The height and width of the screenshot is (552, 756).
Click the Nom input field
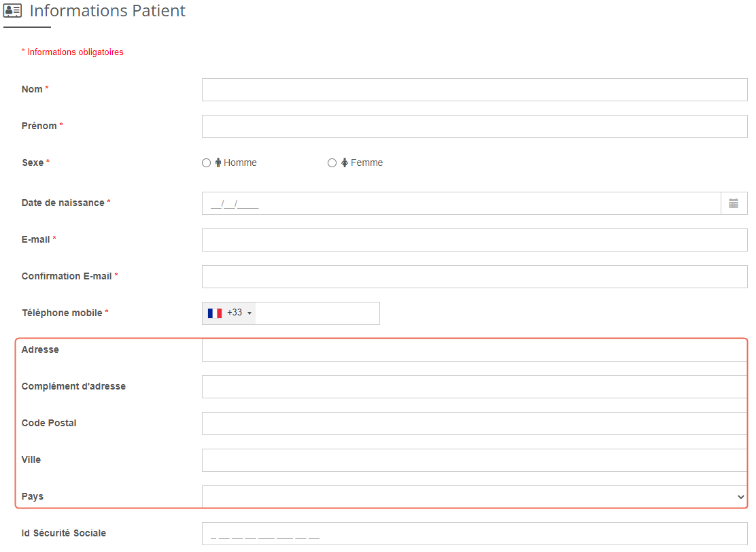474,90
